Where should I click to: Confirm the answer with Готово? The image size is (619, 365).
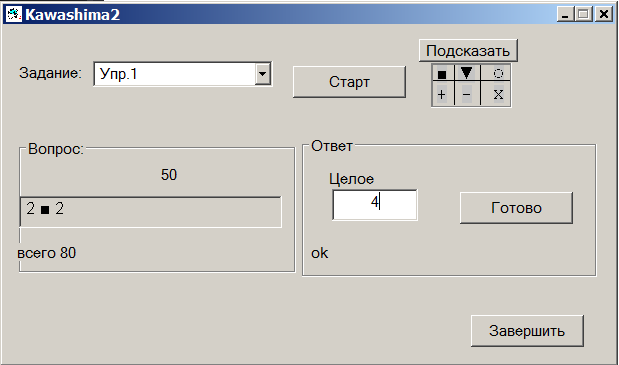coord(516,208)
